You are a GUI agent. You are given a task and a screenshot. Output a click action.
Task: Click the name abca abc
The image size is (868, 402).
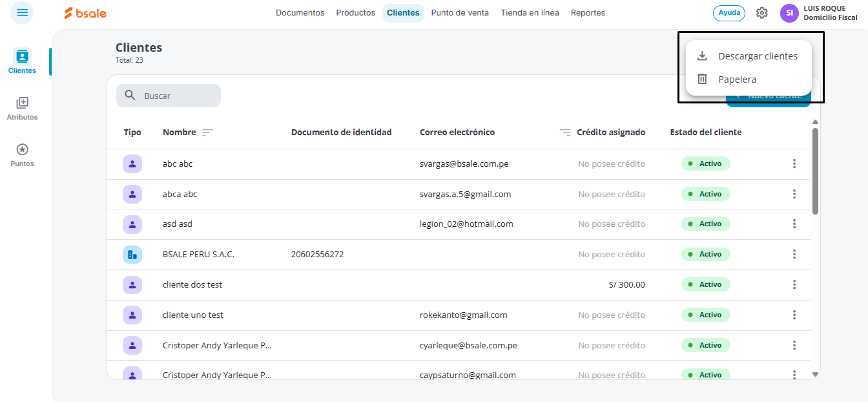pyautogui.click(x=180, y=194)
